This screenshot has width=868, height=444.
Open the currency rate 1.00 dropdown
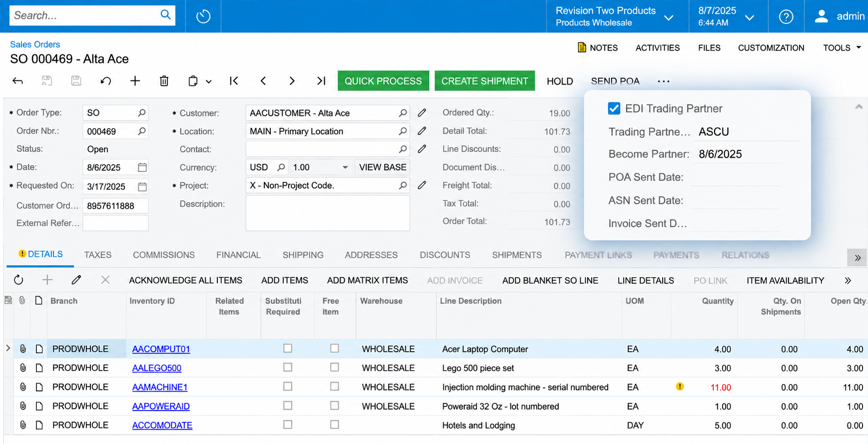345,167
